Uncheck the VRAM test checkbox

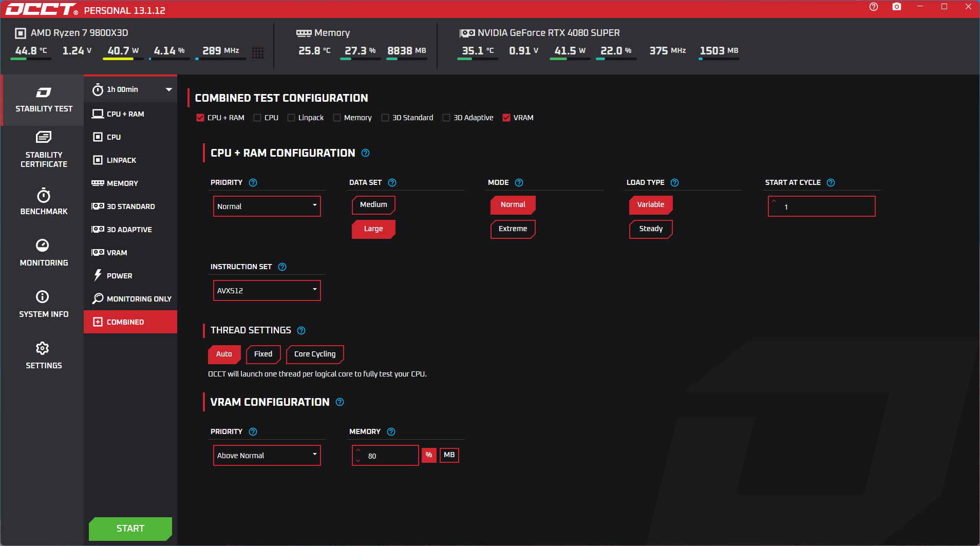(x=506, y=118)
